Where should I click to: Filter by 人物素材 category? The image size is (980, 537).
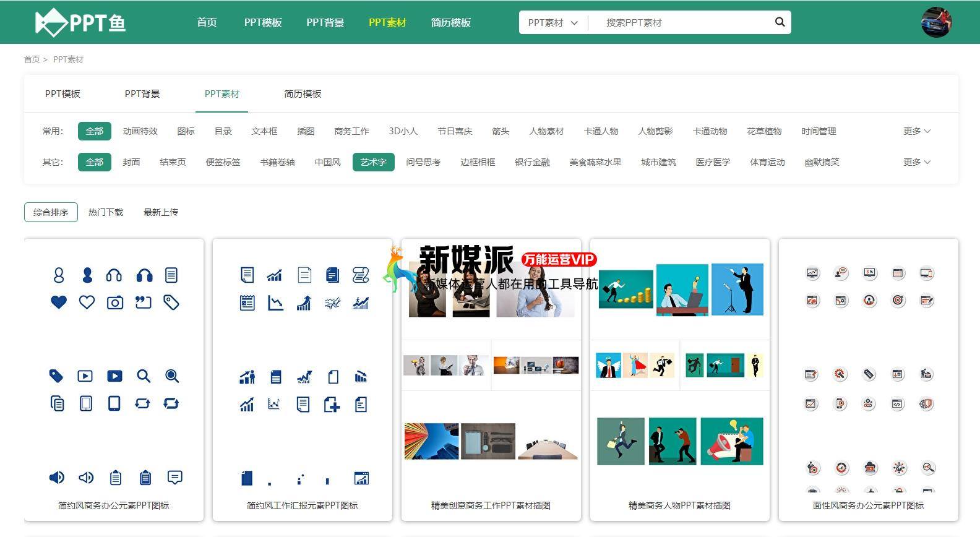(x=546, y=131)
